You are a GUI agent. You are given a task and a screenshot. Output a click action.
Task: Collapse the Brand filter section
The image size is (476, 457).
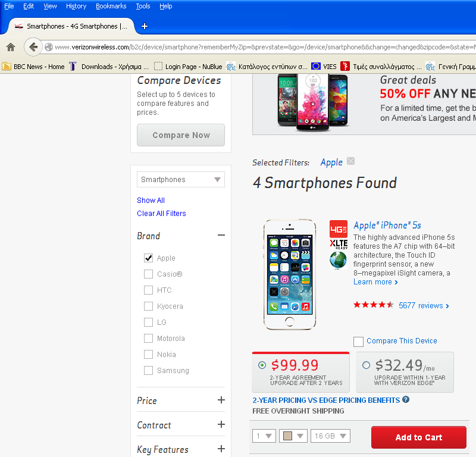coord(221,235)
